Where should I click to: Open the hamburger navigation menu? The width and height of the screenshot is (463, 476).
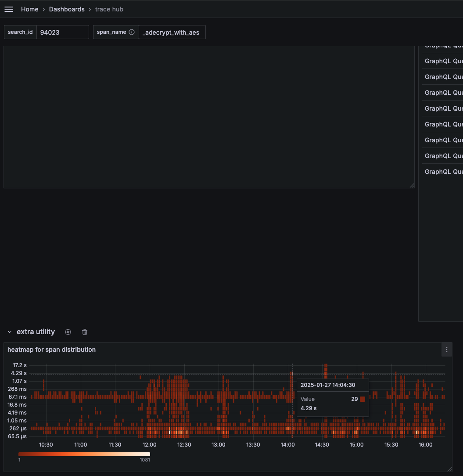8,9
